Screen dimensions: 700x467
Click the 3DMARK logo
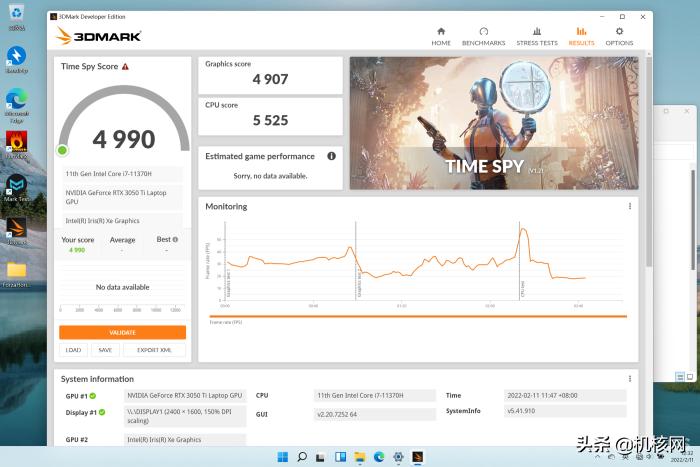(x=99, y=36)
